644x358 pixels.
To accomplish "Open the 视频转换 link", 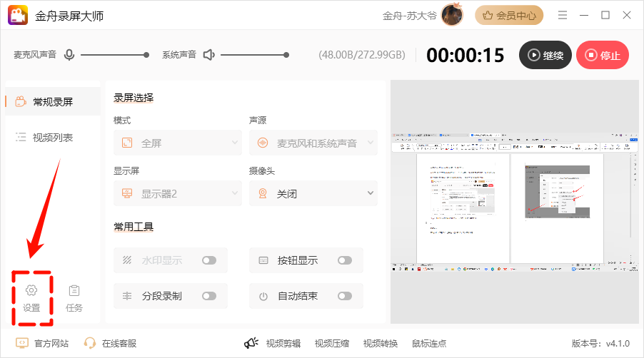I will pyautogui.click(x=381, y=344).
